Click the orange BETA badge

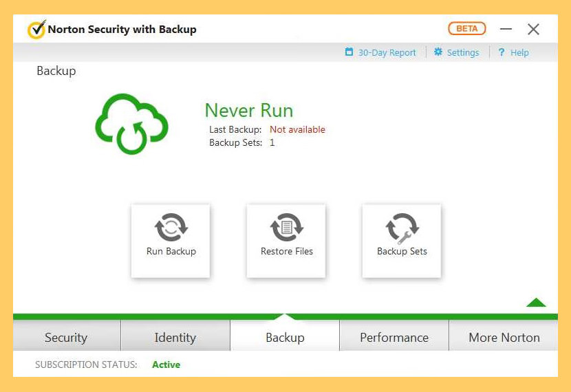(467, 28)
